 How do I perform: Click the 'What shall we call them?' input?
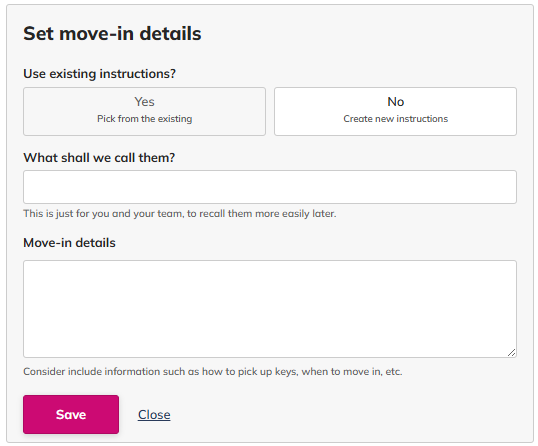point(270,187)
